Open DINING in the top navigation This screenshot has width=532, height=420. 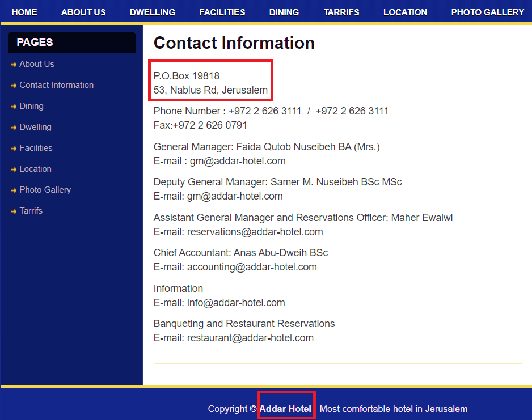coord(284,12)
